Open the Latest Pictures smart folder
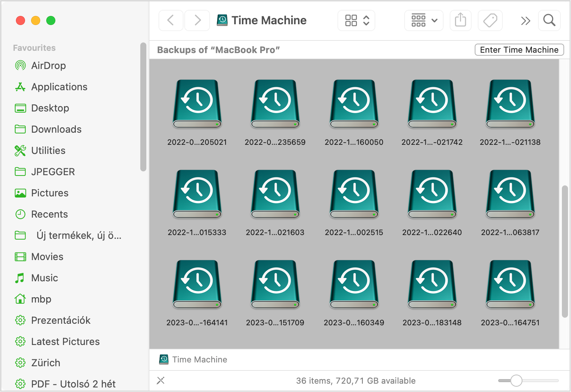The width and height of the screenshot is (571, 392). (65, 342)
